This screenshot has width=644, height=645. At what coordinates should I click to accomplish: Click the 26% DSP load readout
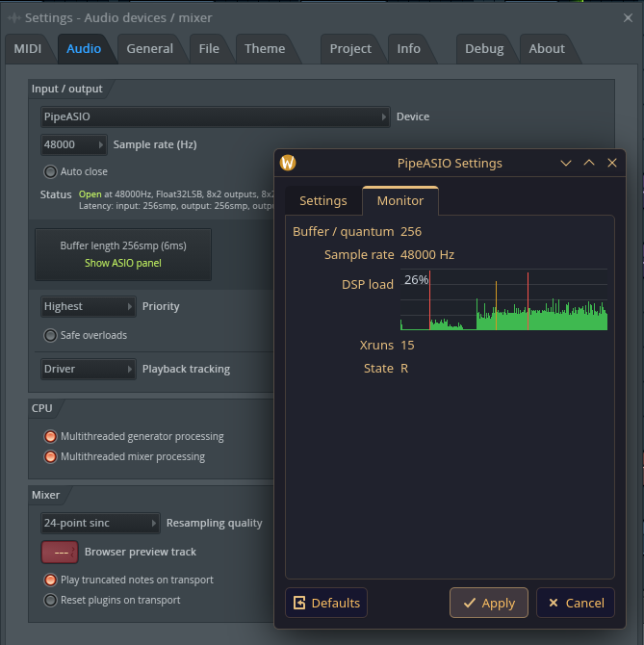tap(416, 280)
